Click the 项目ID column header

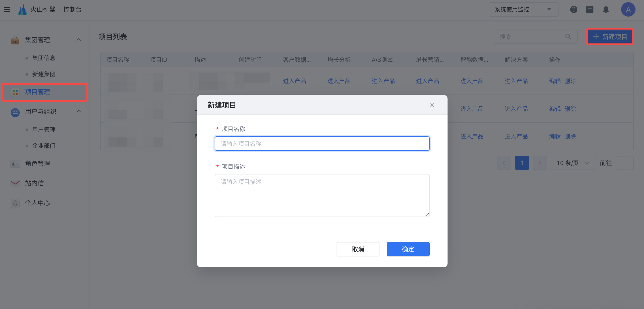158,60
